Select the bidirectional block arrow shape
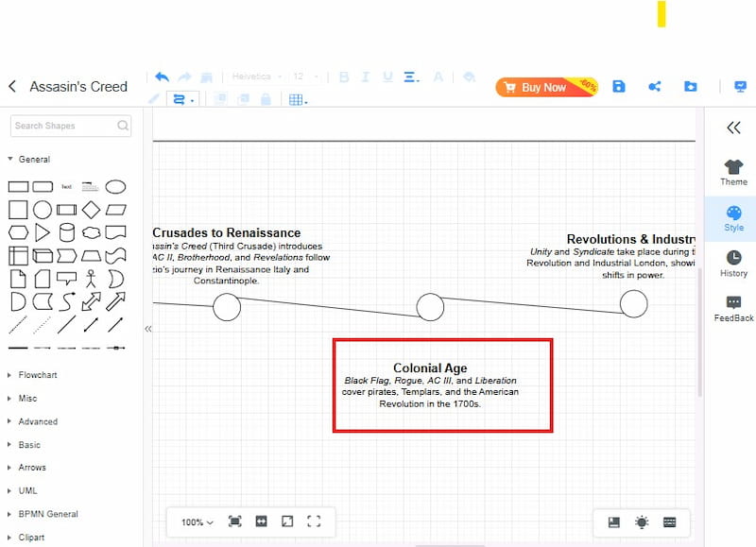Image resolution: width=756 pixels, height=547 pixels. click(91, 301)
